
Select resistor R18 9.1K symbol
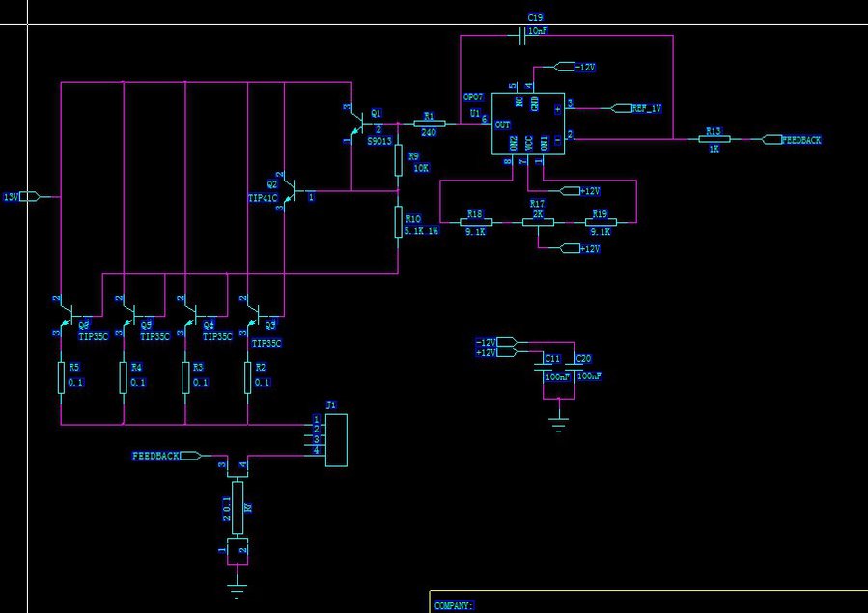pyautogui.click(x=474, y=221)
